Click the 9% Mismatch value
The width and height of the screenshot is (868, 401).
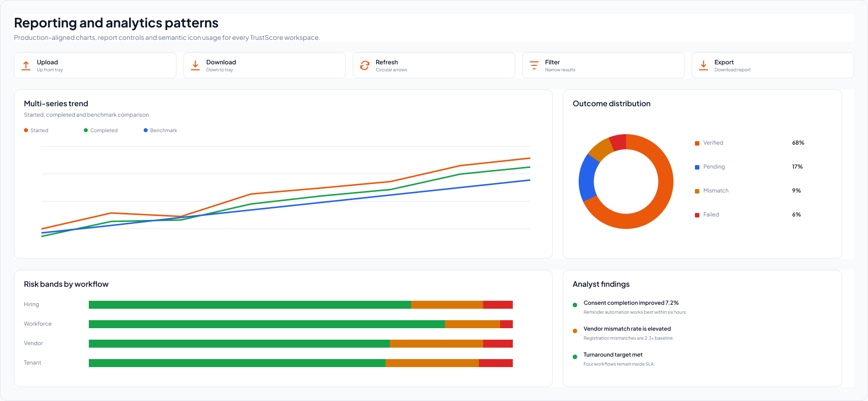(x=796, y=191)
